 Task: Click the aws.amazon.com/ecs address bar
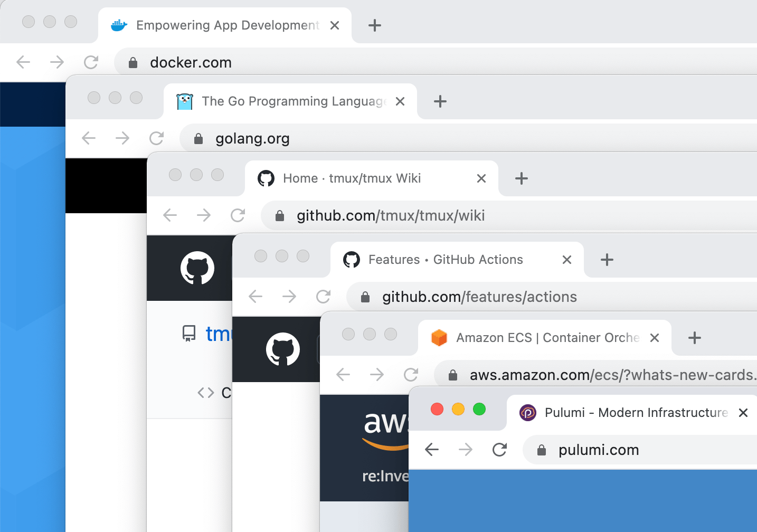coord(595,375)
